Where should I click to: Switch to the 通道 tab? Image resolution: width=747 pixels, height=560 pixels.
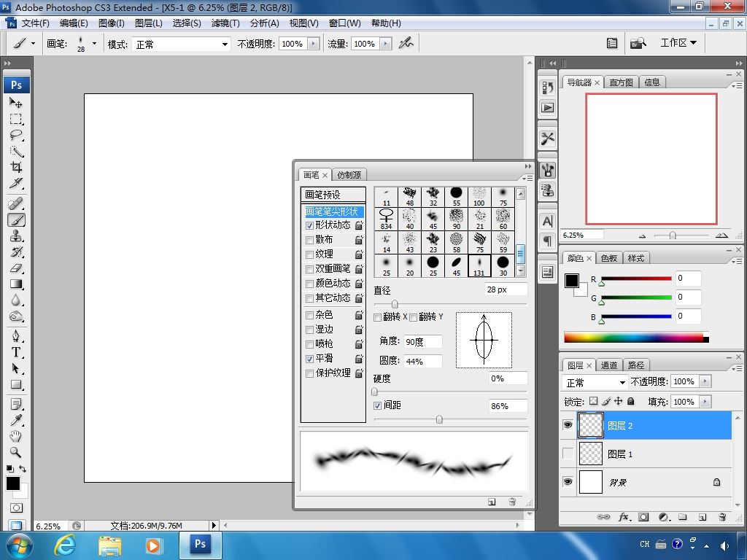click(x=609, y=365)
